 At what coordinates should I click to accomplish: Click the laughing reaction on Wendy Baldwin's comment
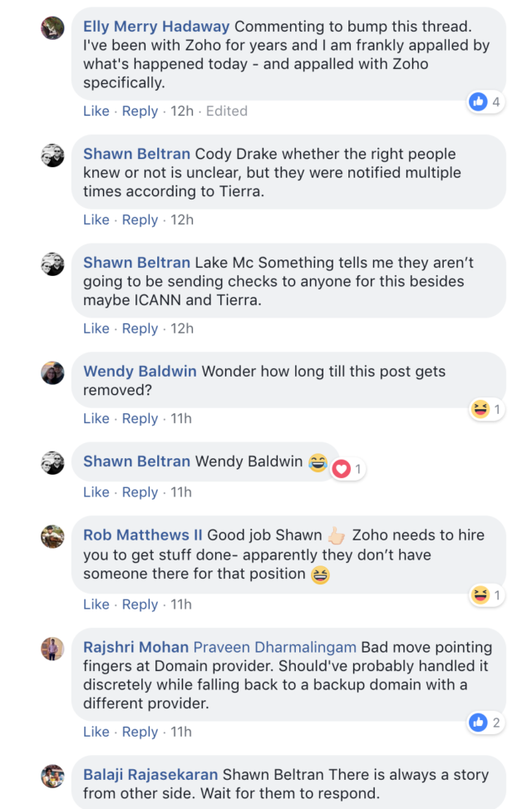pos(480,409)
